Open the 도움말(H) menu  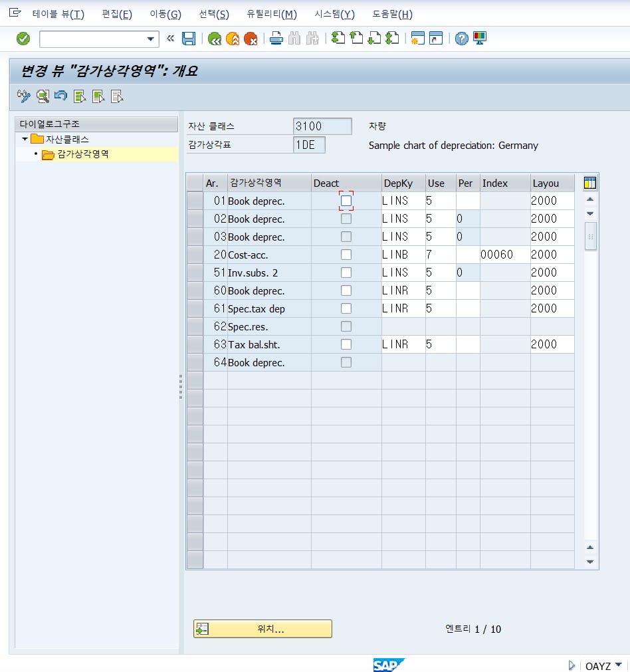pos(392,14)
